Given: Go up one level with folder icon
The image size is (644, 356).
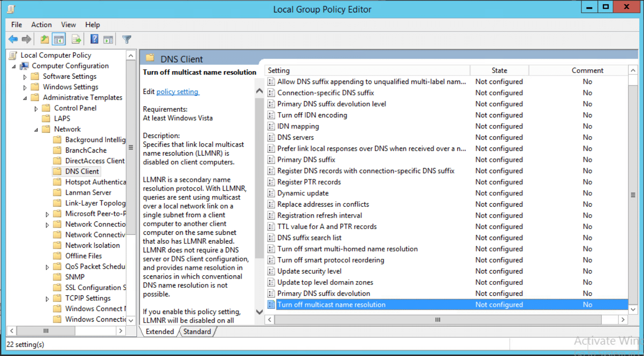Looking at the screenshot, I should pos(44,39).
